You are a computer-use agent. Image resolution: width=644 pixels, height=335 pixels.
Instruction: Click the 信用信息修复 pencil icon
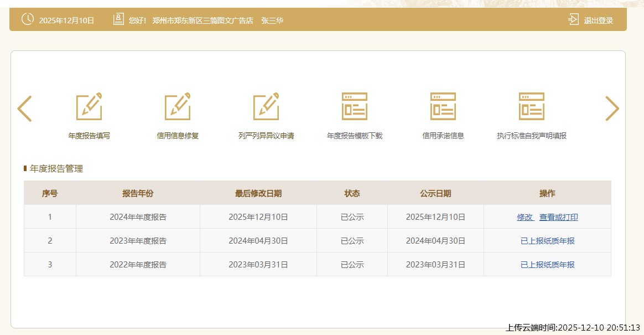pos(178,106)
